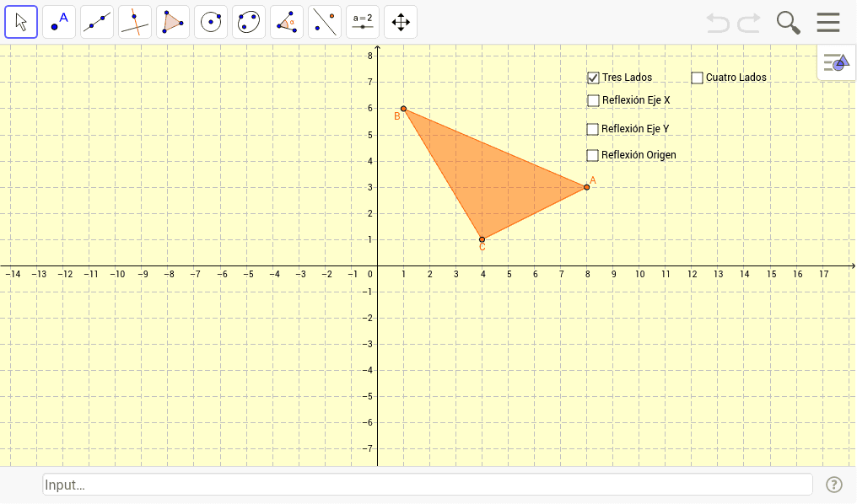Screen dimensions: 857x504
Task: Select the Slider a=2 tool
Action: 363,23
